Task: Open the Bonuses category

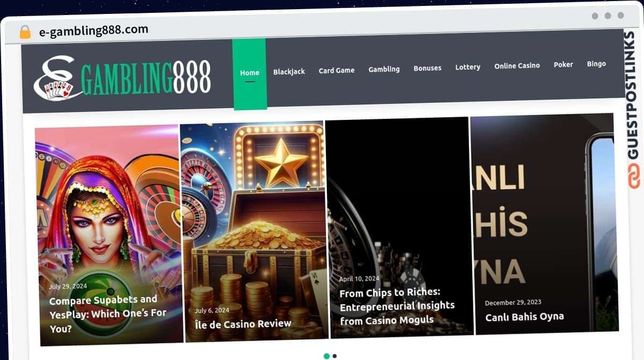Action: tap(427, 68)
